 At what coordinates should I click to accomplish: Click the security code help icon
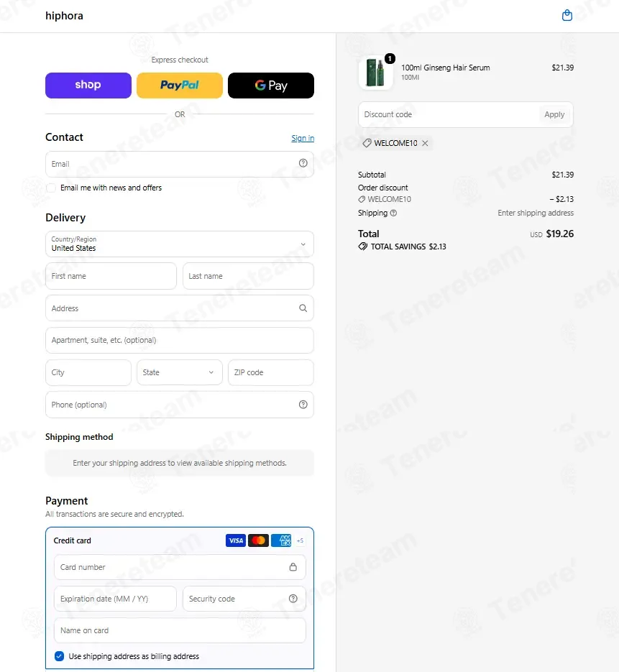click(x=293, y=599)
